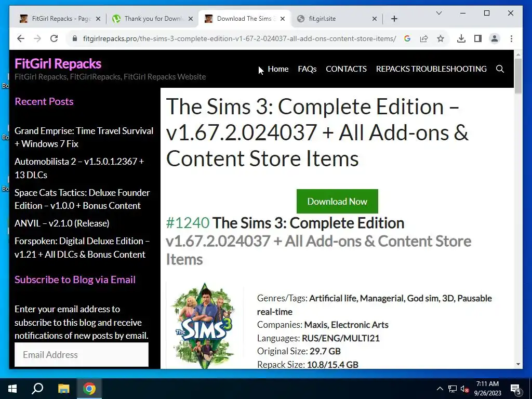Open Windows taskbar search
The image size is (532, 399).
pos(37,389)
